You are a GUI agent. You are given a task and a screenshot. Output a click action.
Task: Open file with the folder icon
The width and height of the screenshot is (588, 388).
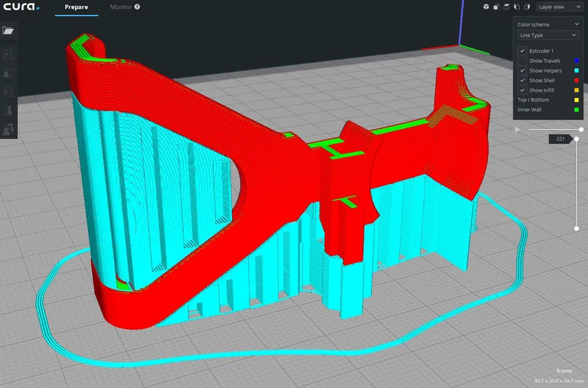coord(8,30)
